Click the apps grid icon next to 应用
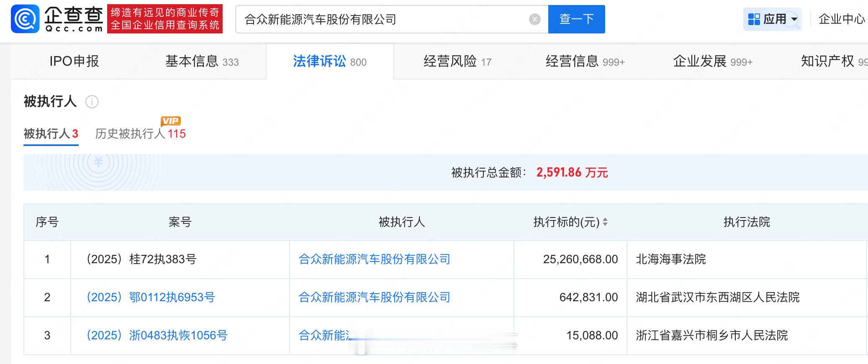The width and height of the screenshot is (868, 364). point(754,19)
